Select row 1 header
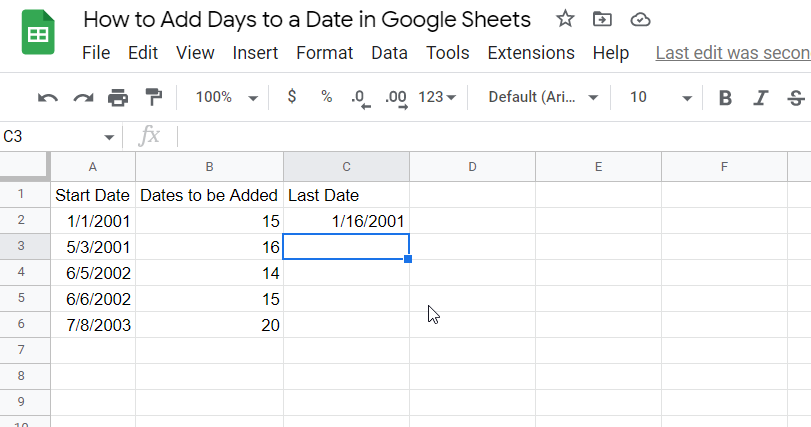811x427 pixels. 25,194
